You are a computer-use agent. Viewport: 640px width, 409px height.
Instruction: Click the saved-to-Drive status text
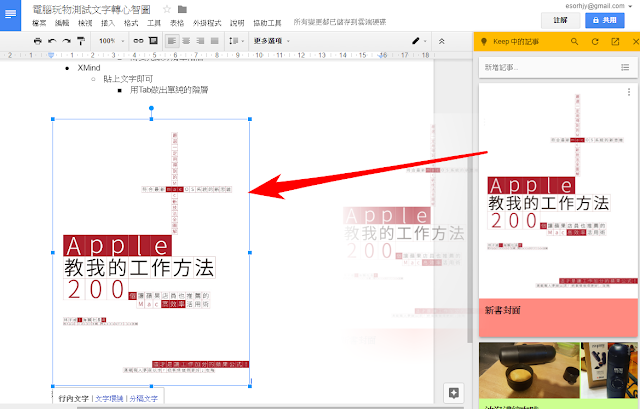340,22
